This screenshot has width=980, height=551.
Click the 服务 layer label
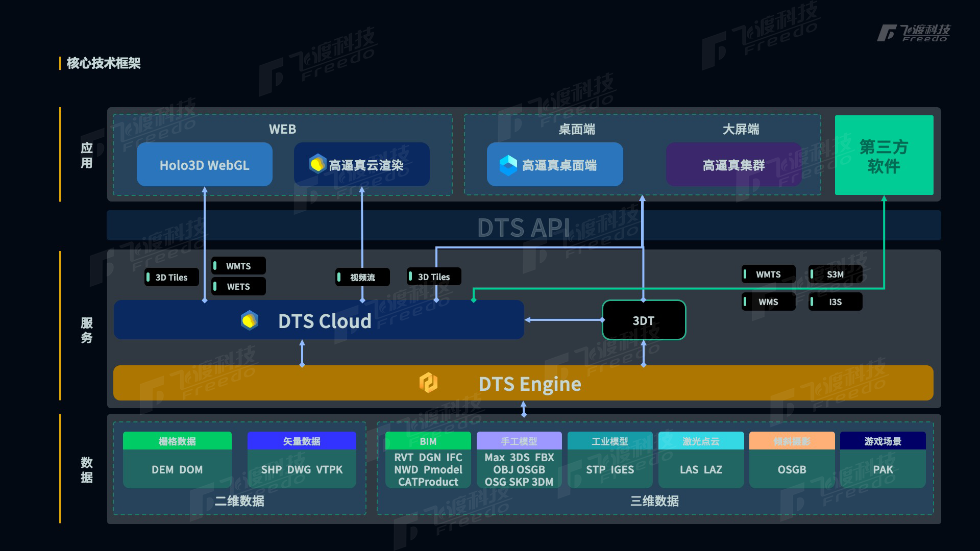coord(87,330)
